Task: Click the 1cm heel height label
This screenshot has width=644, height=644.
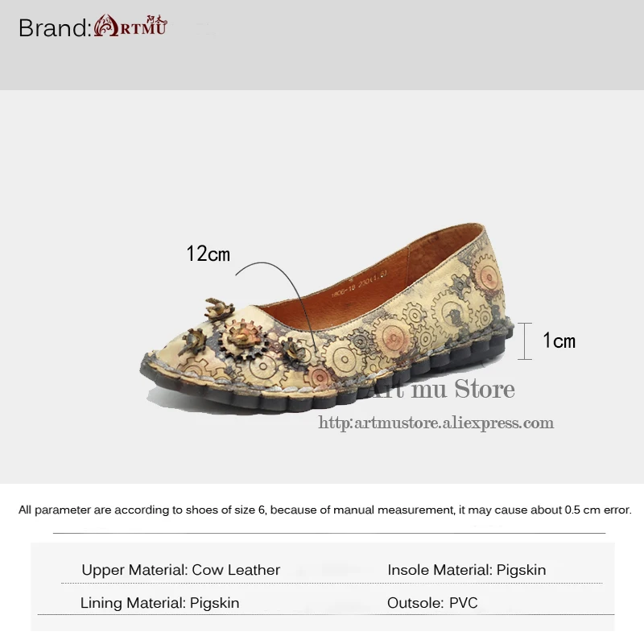Action: (559, 341)
